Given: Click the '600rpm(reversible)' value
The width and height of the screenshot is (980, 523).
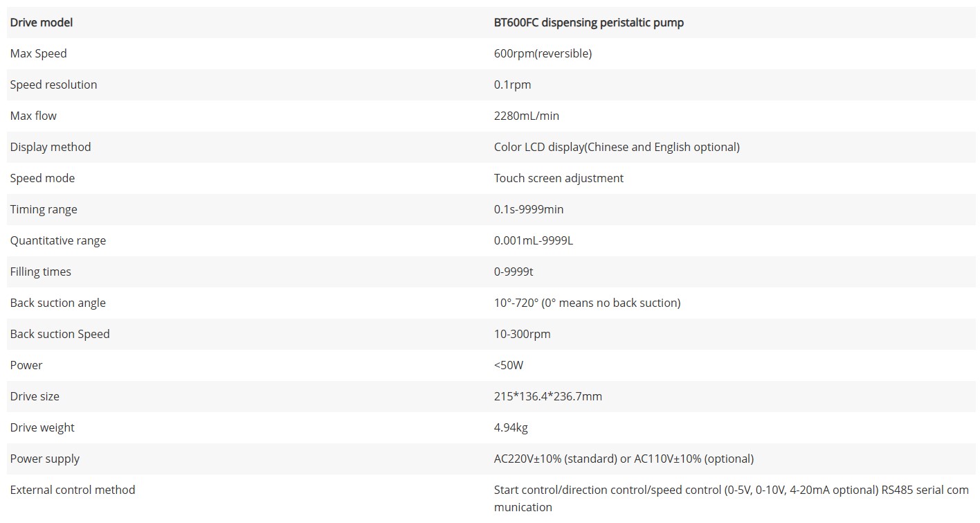Looking at the screenshot, I should 543,54.
